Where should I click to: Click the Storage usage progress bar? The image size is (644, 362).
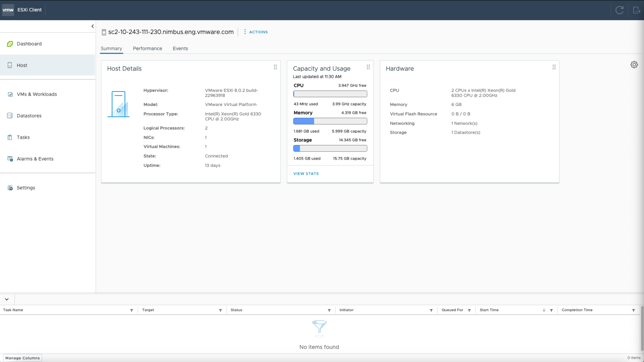coord(330,148)
